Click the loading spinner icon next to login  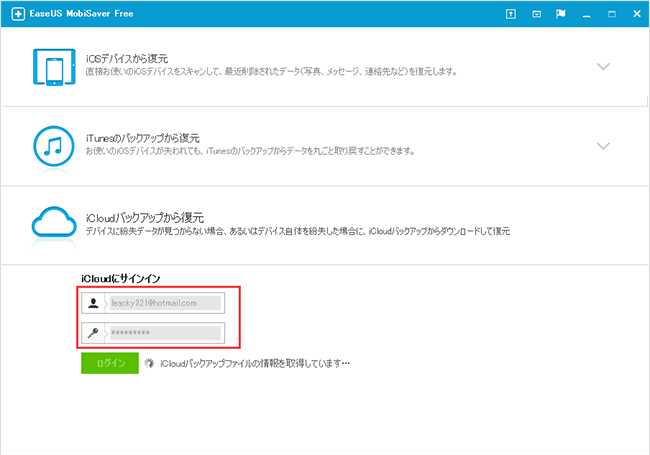148,363
